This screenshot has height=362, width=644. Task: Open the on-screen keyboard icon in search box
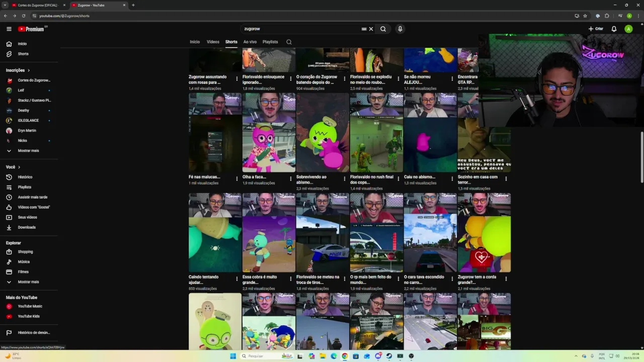tap(364, 29)
